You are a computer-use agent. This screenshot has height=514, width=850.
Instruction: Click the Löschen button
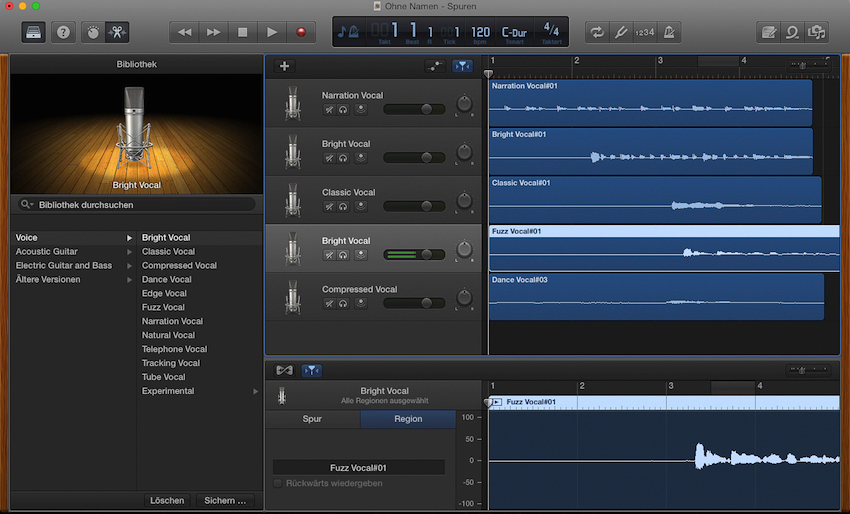click(x=167, y=500)
